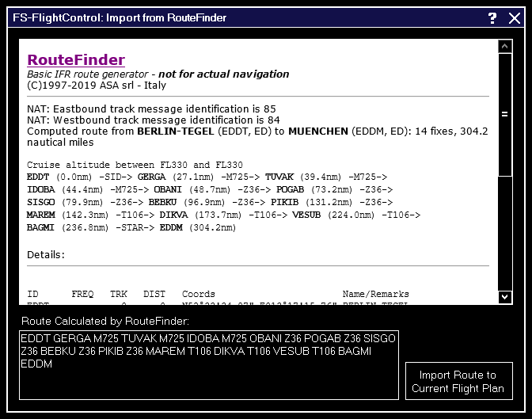This screenshot has height=419, width=532.
Task: Click the SISGO waypoint text
Action: [40, 202]
